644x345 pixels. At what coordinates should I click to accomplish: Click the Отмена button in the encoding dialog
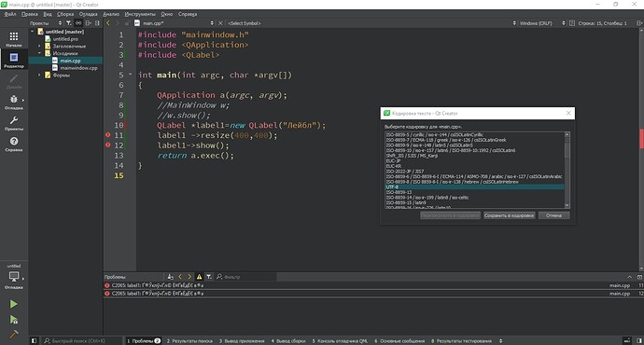553,215
